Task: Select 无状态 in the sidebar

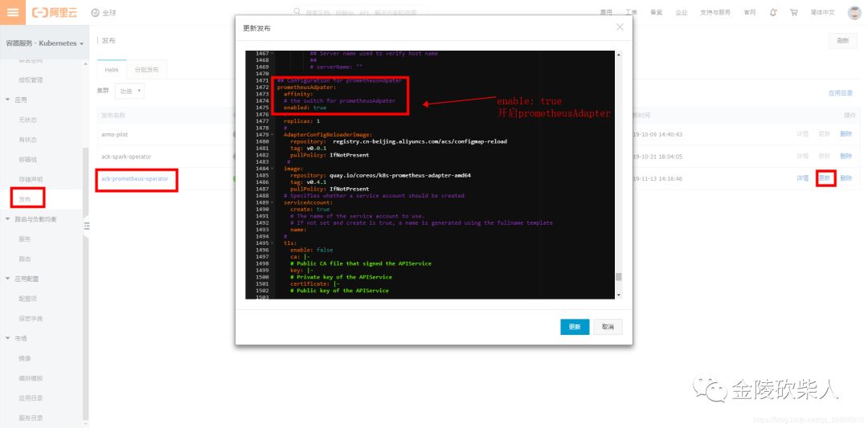Action: (x=27, y=120)
